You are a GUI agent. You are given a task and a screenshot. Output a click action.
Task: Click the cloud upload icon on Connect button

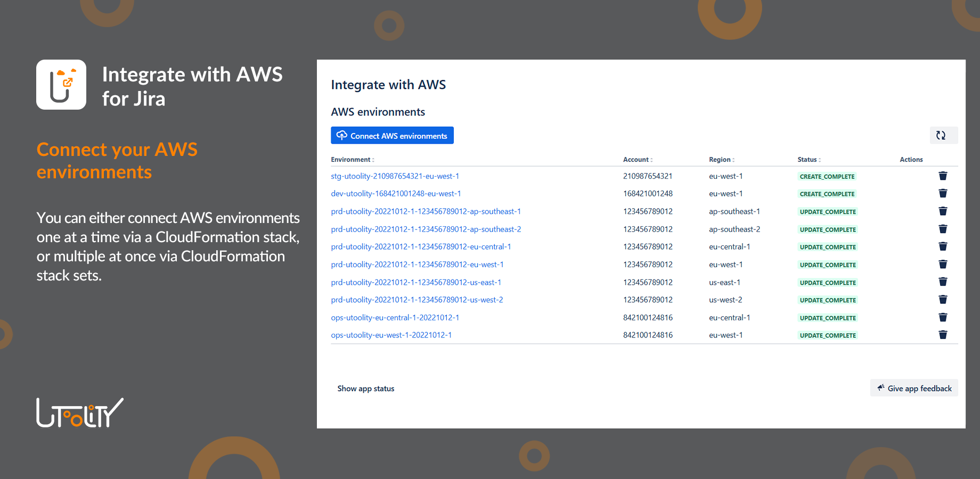(x=342, y=135)
